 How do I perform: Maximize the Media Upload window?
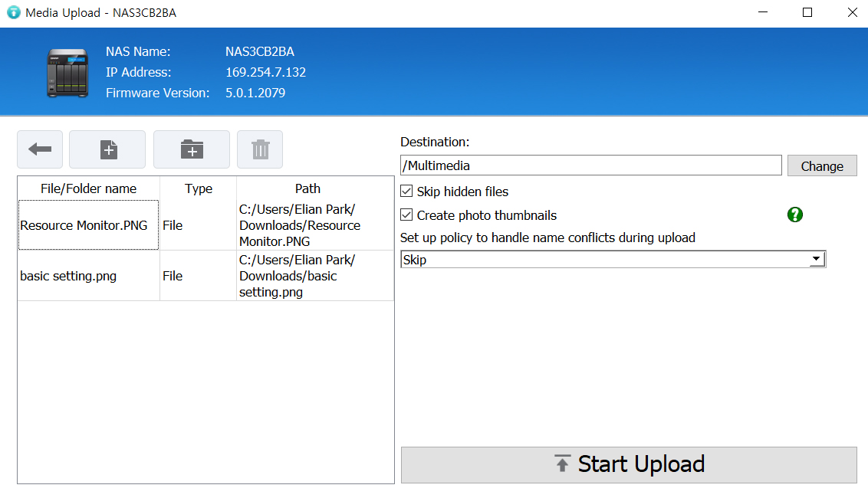pos(807,13)
